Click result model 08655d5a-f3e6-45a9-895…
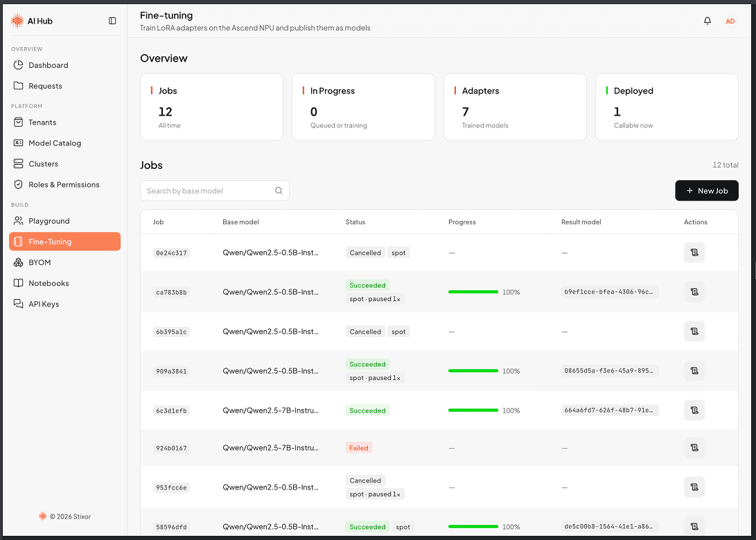This screenshot has width=756, height=540. click(609, 371)
